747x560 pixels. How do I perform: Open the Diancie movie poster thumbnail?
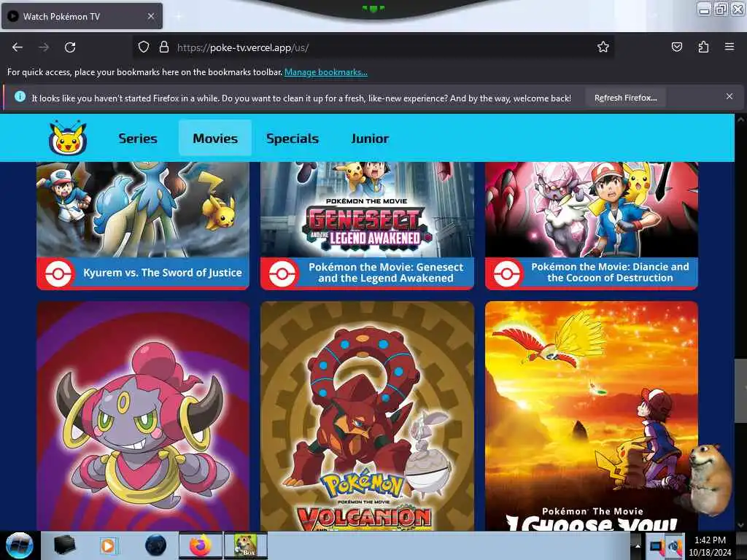(x=591, y=209)
